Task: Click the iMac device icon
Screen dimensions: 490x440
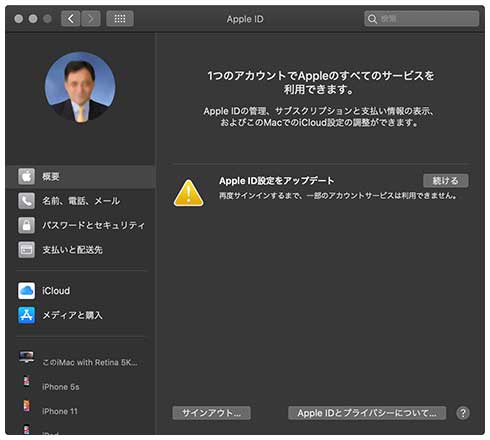Action: coord(26,357)
